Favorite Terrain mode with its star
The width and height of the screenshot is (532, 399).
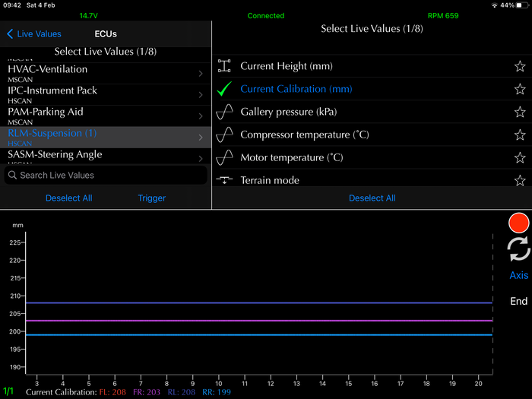click(x=520, y=180)
